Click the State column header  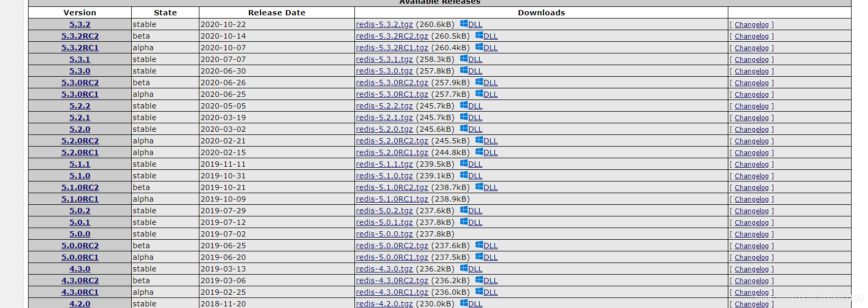165,13
